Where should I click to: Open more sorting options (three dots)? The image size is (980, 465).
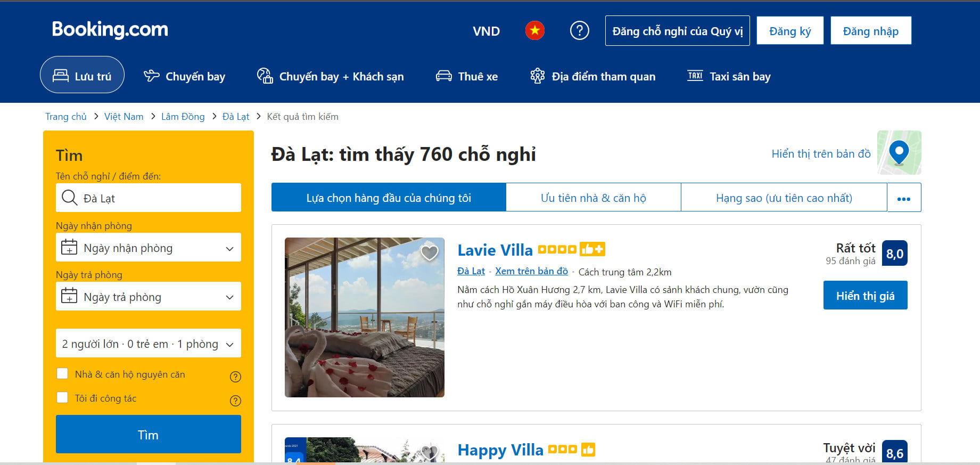tap(904, 198)
